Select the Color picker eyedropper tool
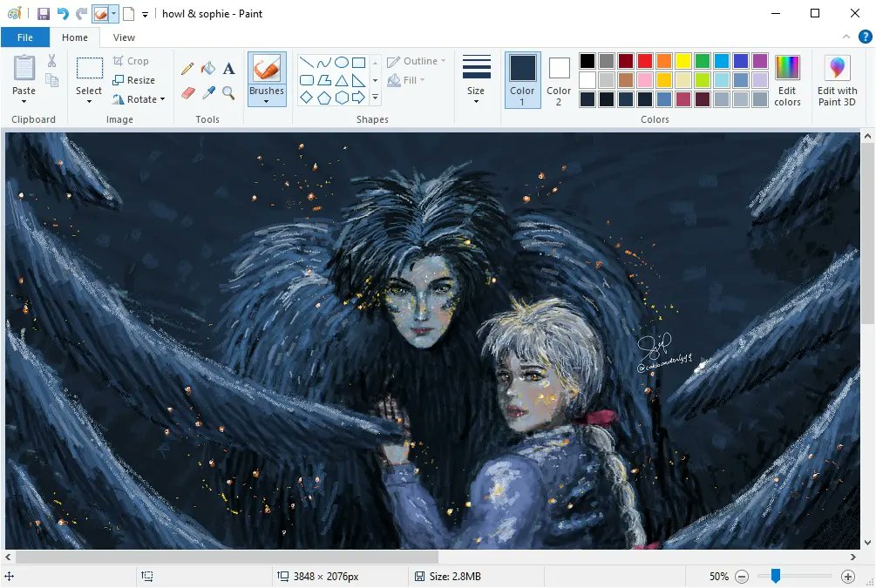Viewport: 876px width, 588px height. [x=208, y=92]
